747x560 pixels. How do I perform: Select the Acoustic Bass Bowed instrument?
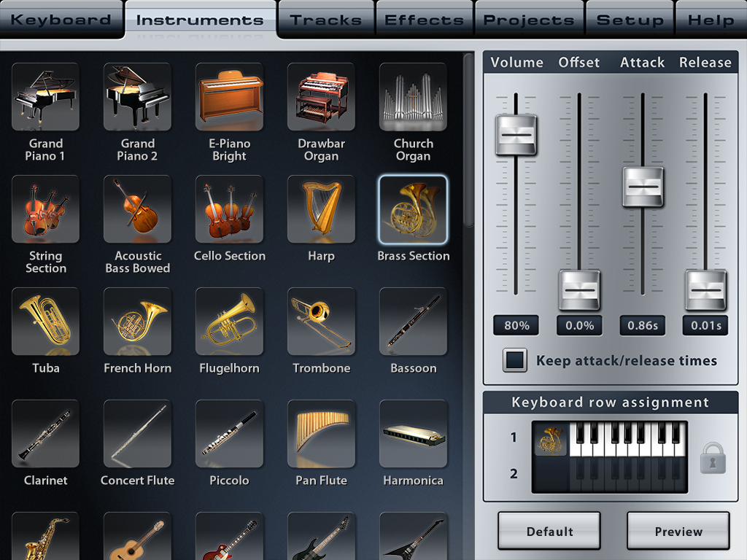(x=137, y=209)
